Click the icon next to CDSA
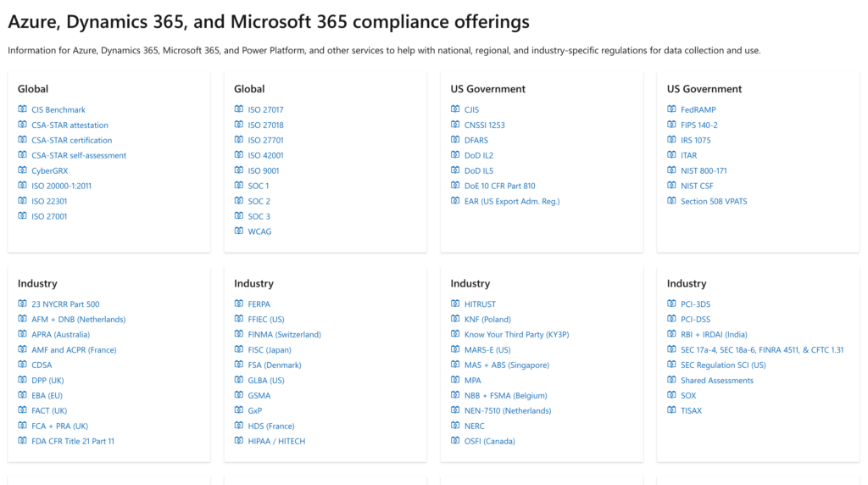868x485 pixels. tap(22, 365)
